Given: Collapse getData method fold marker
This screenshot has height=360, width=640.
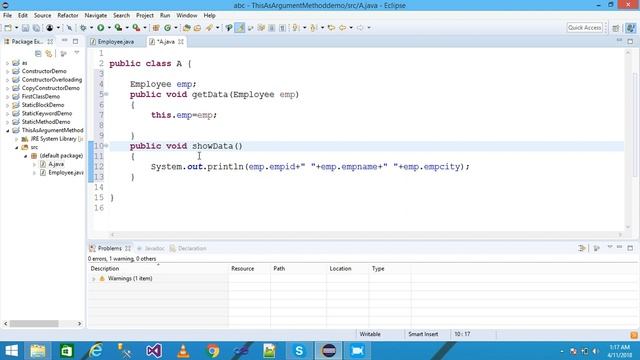Looking at the screenshot, I should pos(106,94).
